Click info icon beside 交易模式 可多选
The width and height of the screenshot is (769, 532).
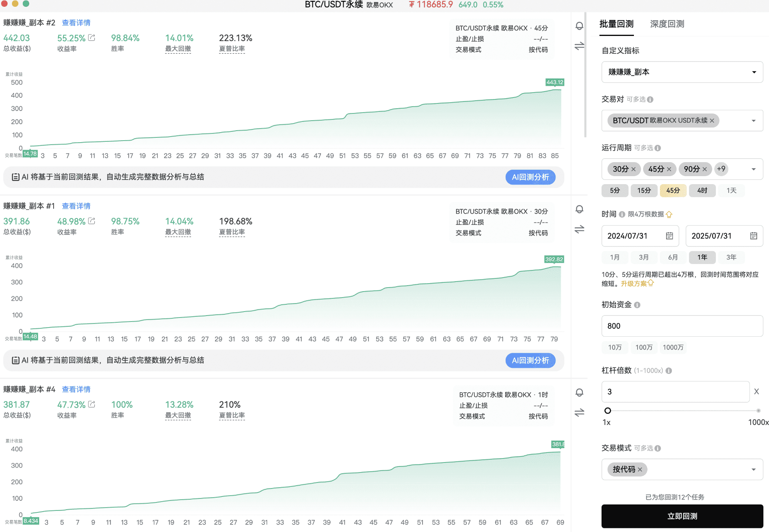pos(658,449)
